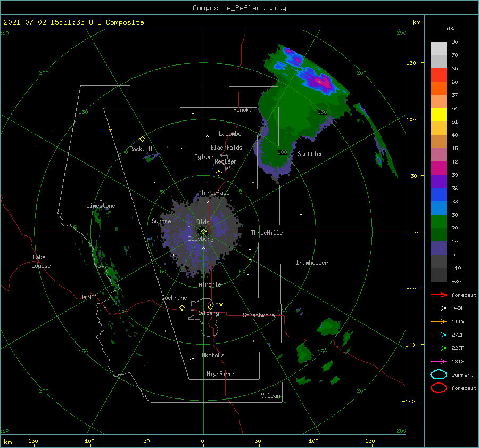Click the Sylvan label
479x448 pixels.
click(x=204, y=157)
